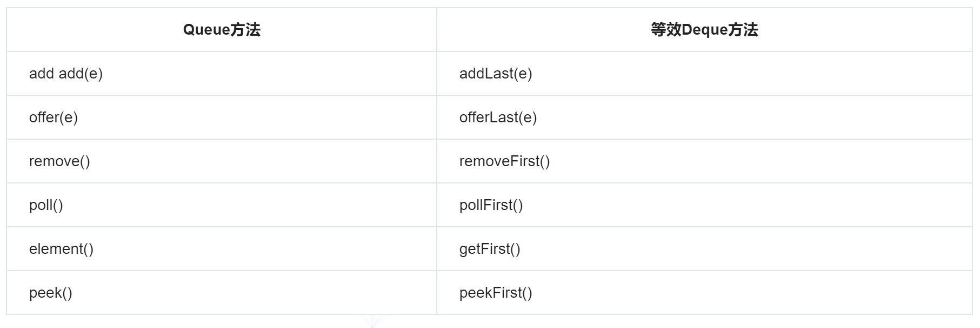The height and width of the screenshot is (328, 980).
Task: Click the element() method cell
Action: click(222, 249)
